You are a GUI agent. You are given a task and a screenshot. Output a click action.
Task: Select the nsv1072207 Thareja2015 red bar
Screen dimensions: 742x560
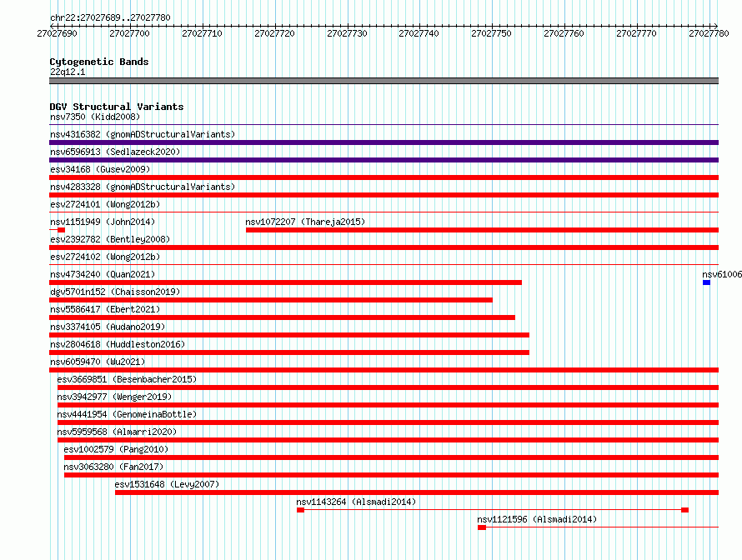482,230
